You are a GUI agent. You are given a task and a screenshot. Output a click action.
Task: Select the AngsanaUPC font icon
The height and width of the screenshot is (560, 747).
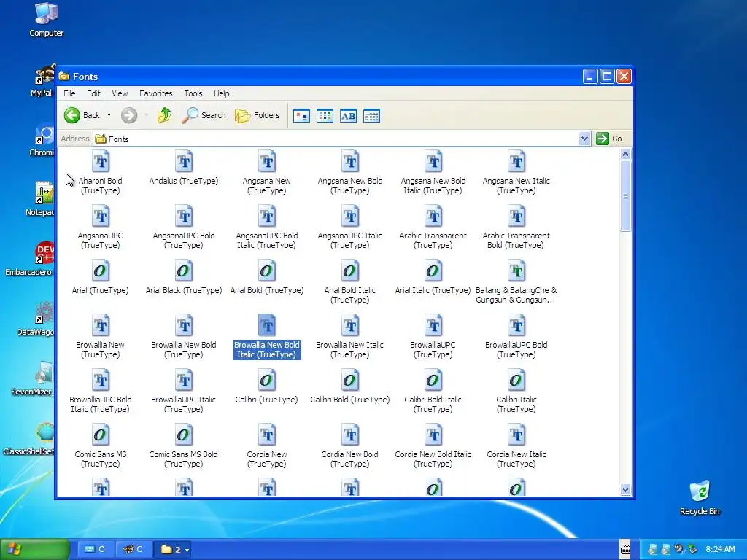pos(101,216)
